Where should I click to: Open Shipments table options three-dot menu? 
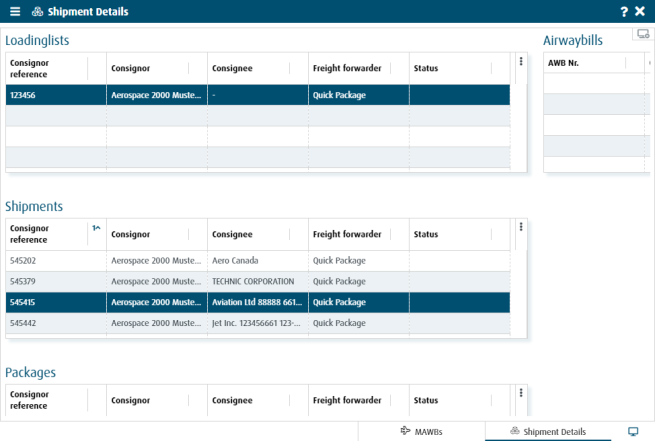pos(520,228)
